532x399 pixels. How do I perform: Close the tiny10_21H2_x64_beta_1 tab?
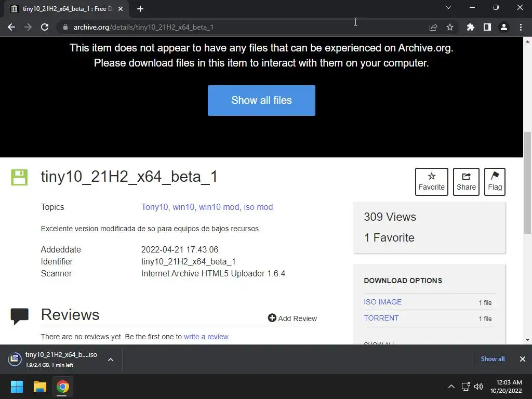point(121,9)
